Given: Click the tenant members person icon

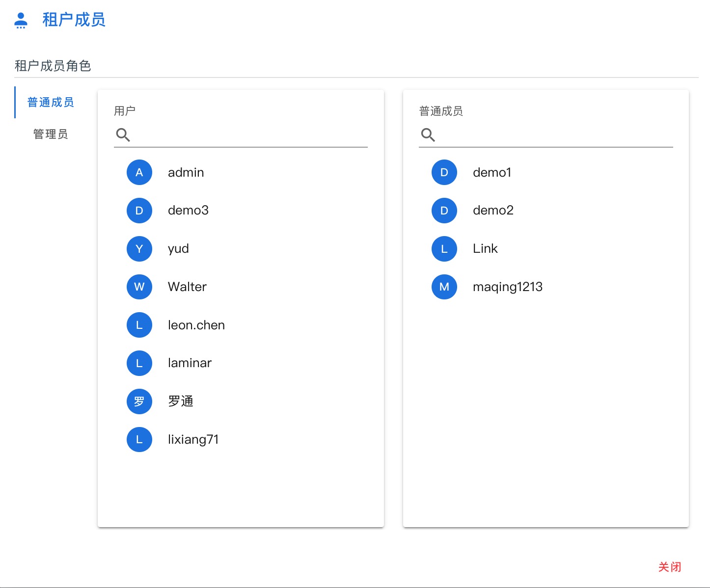Looking at the screenshot, I should [x=21, y=20].
